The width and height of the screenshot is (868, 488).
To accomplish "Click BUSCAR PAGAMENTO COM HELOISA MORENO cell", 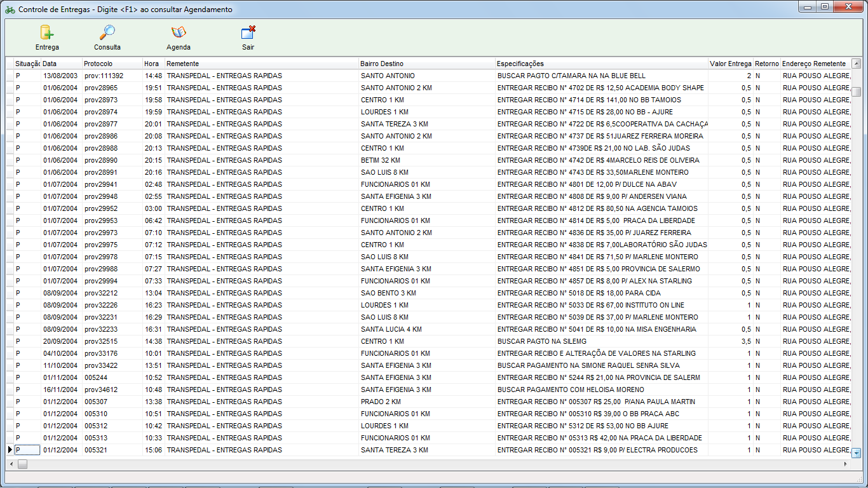I will click(602, 390).
